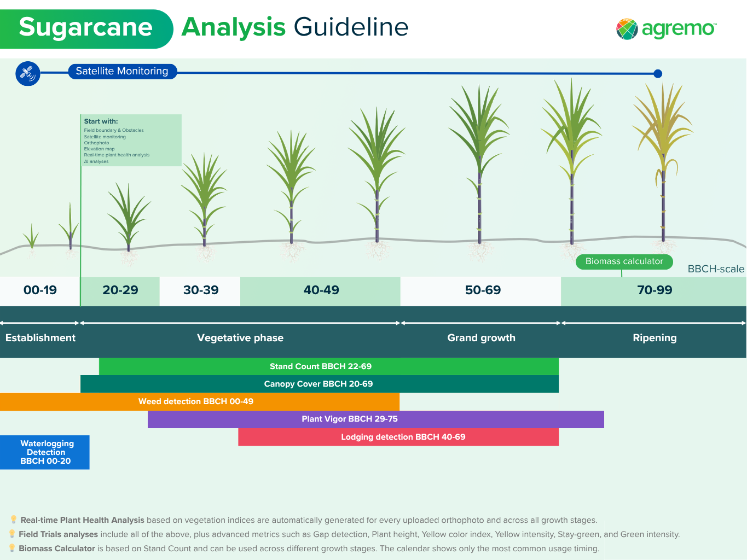Click the Agremo logo
Screen dimensions: 747x560
[x=666, y=28]
